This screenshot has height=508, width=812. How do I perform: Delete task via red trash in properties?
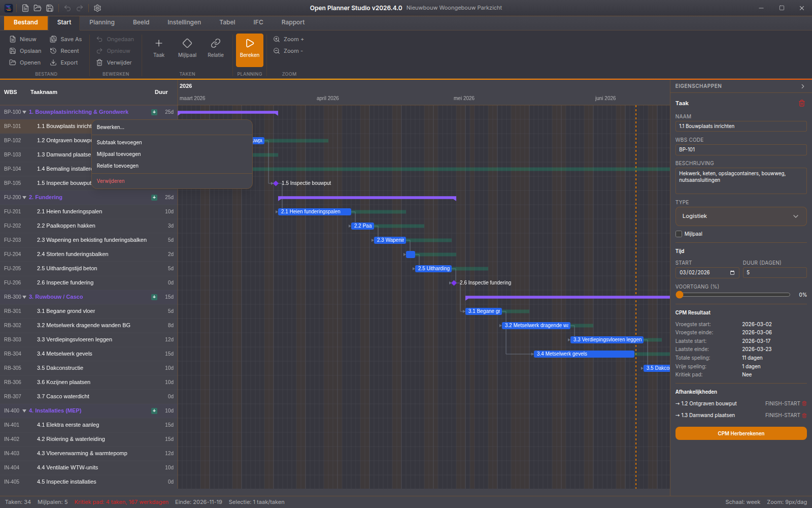tap(802, 103)
